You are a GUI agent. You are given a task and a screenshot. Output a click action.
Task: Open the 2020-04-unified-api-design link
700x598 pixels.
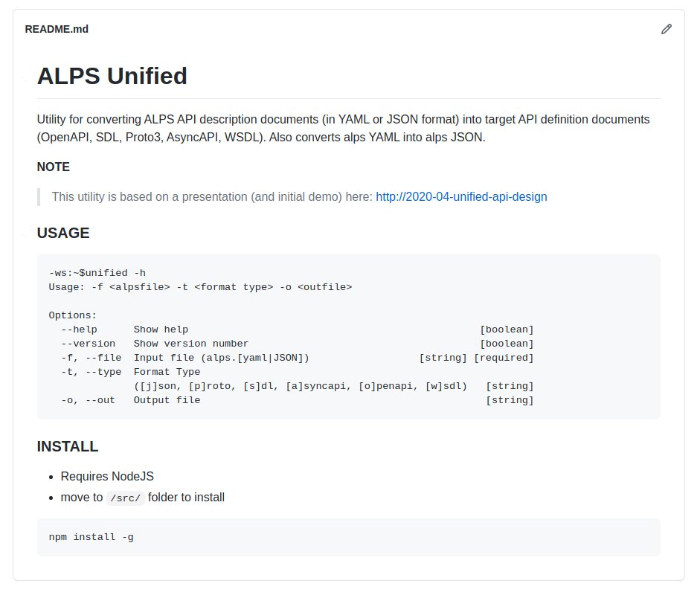click(461, 197)
